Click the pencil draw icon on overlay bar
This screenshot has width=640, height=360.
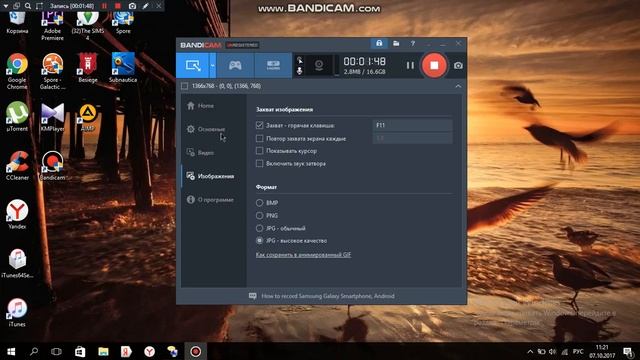(x=146, y=6)
